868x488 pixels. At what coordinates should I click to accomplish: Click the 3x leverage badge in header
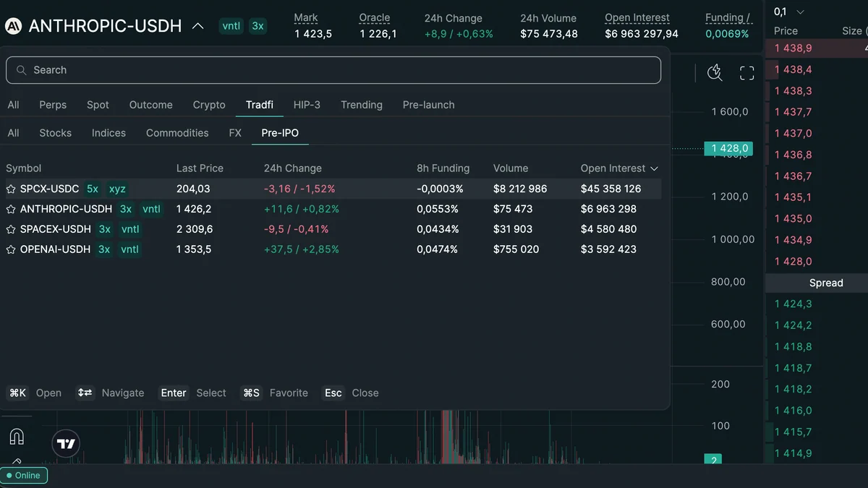(258, 26)
